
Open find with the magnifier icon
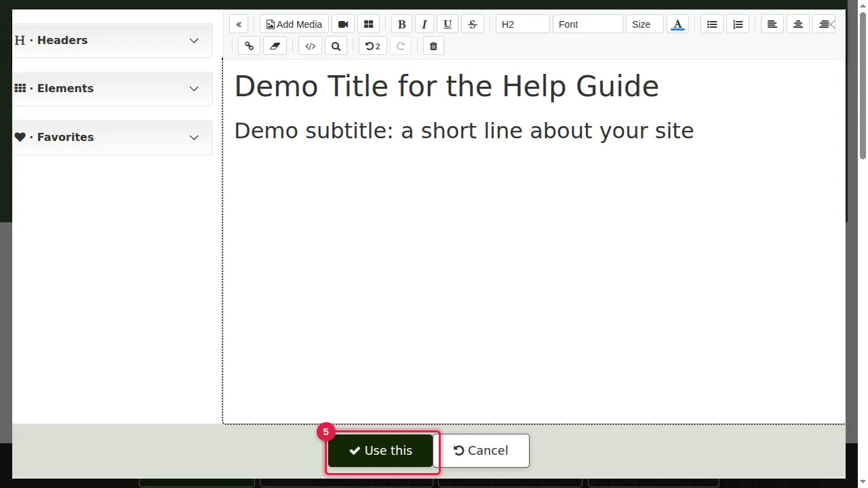point(336,46)
